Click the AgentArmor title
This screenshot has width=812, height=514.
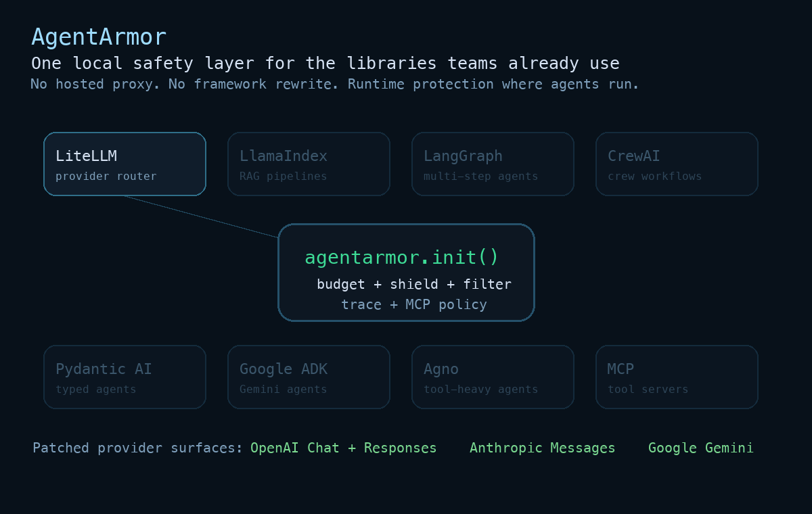pyautogui.click(x=99, y=37)
